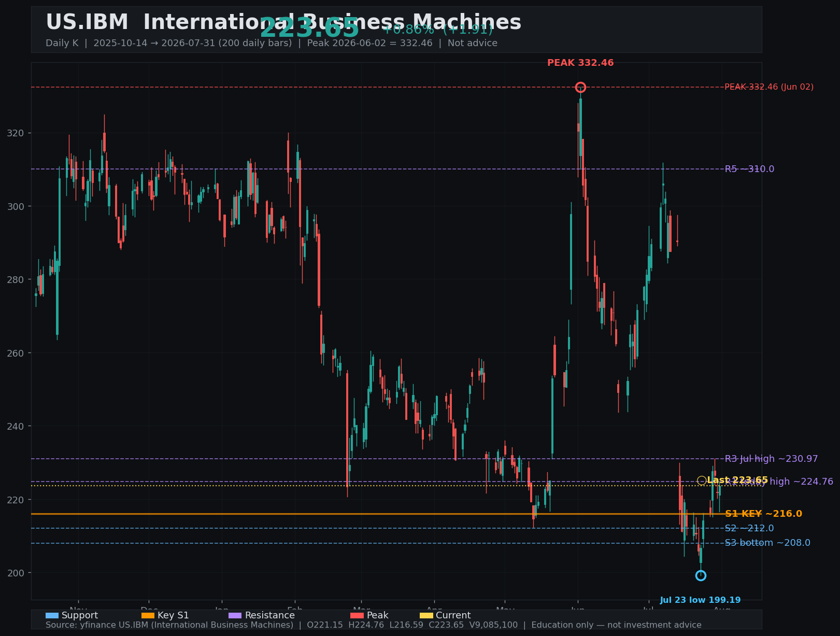Click the 'Key S1' legend text
The image size is (840, 636).
pos(173,615)
